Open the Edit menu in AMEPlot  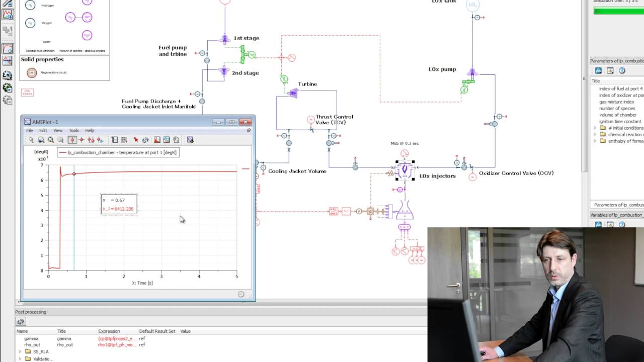click(x=43, y=130)
